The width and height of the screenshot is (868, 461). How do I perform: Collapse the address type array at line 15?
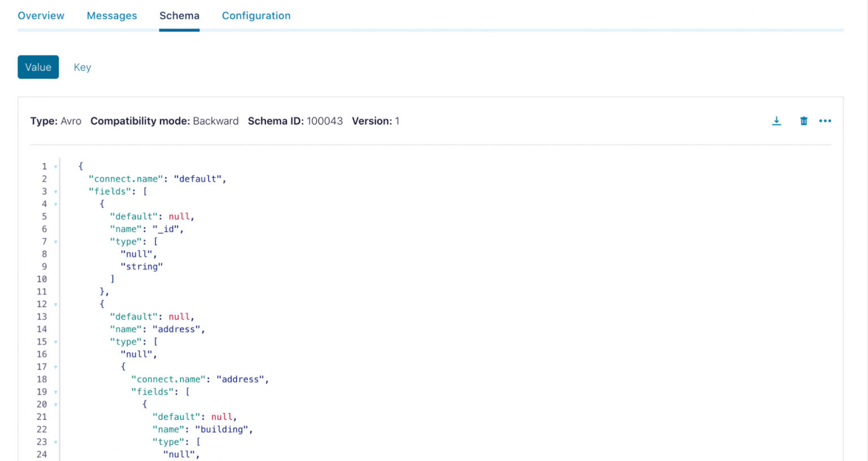[x=55, y=342]
